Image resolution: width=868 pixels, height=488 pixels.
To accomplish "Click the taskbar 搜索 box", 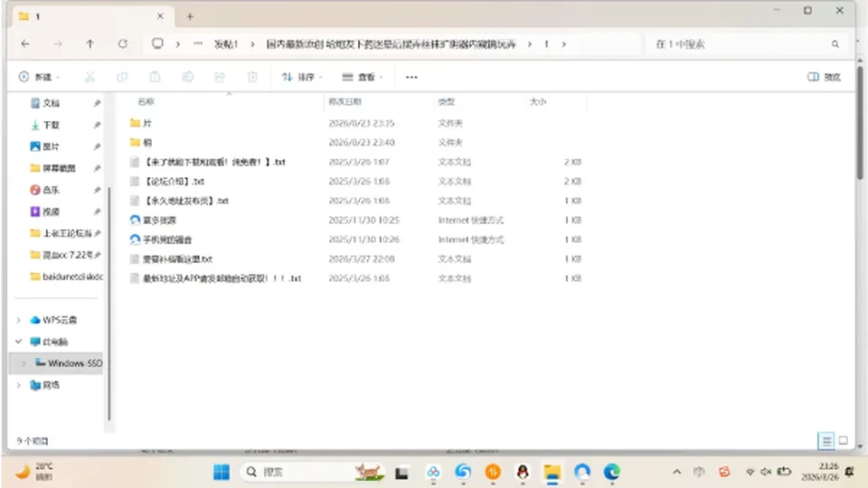I will (313, 472).
